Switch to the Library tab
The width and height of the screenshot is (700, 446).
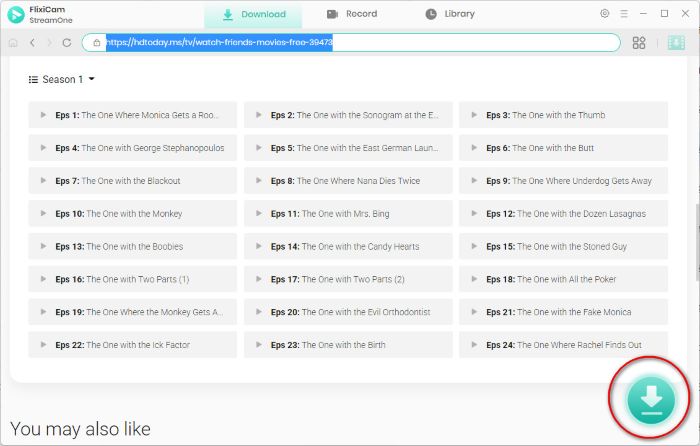[450, 14]
